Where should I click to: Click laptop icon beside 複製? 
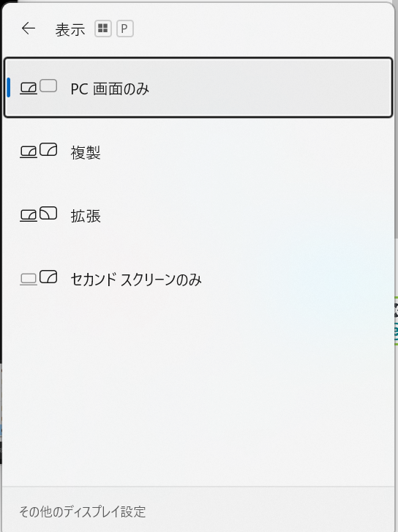point(29,151)
